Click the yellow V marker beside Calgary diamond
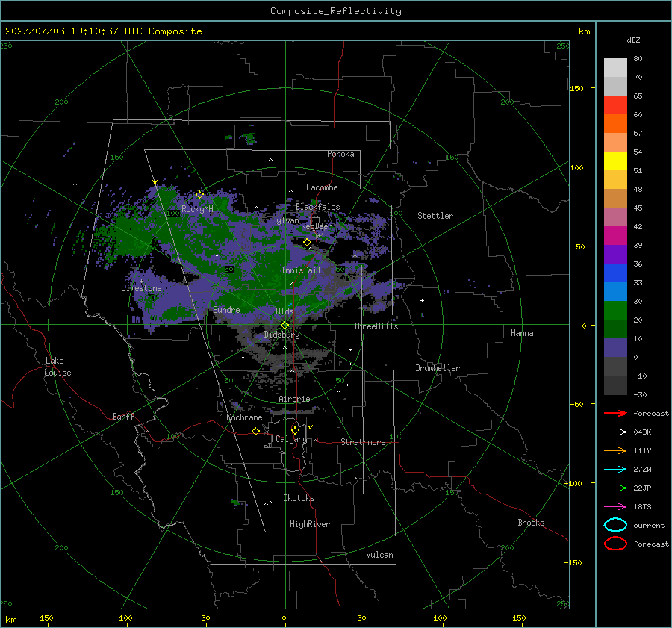This screenshot has height=628, width=672. [311, 427]
